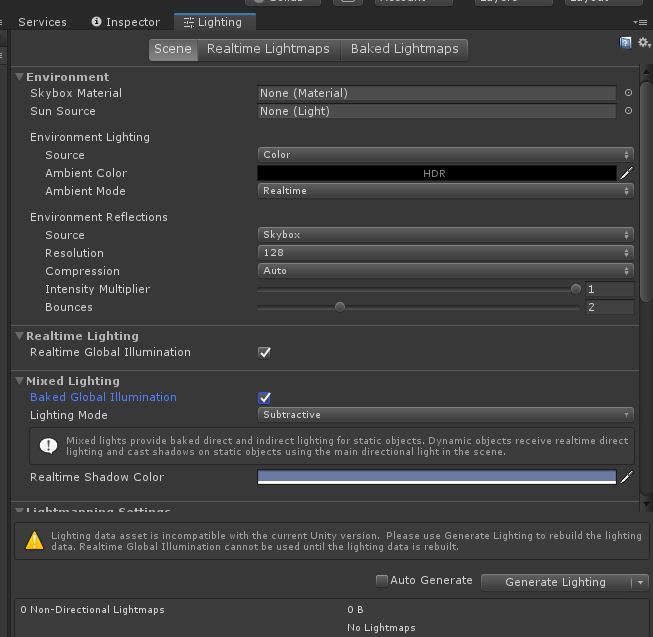Switch to Realtime Lightmaps tab
The image size is (653, 637).
(x=269, y=49)
